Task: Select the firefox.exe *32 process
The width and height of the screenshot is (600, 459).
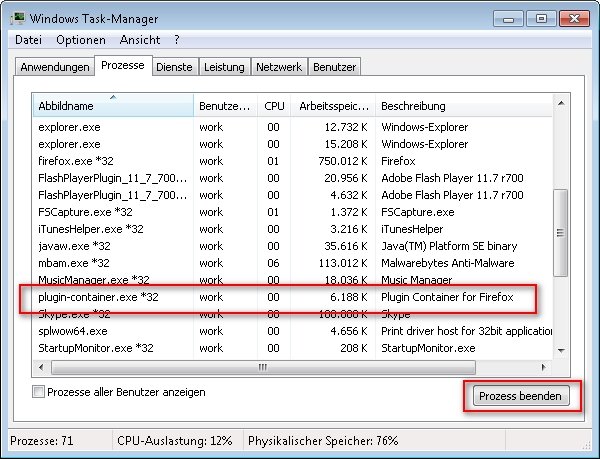Action: coord(293,161)
